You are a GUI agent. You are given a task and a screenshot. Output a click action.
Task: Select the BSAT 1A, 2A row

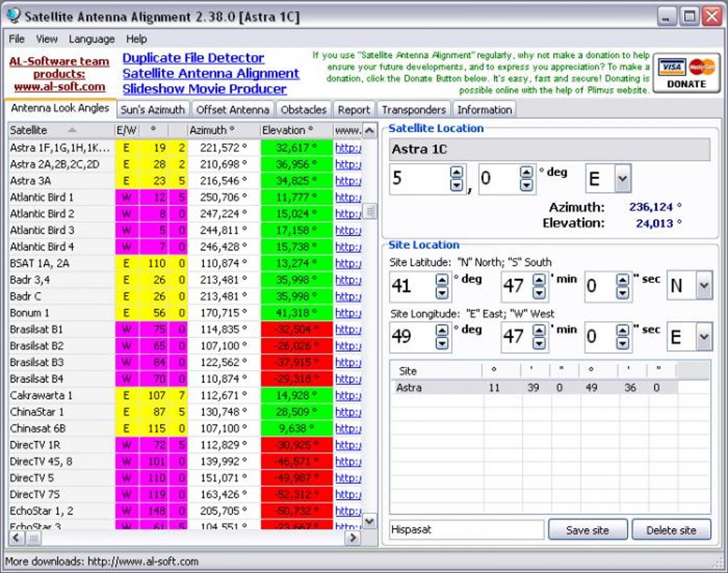click(185, 263)
